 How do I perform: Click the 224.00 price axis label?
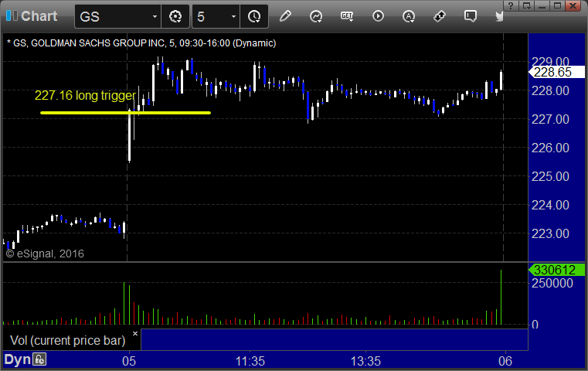click(x=550, y=205)
